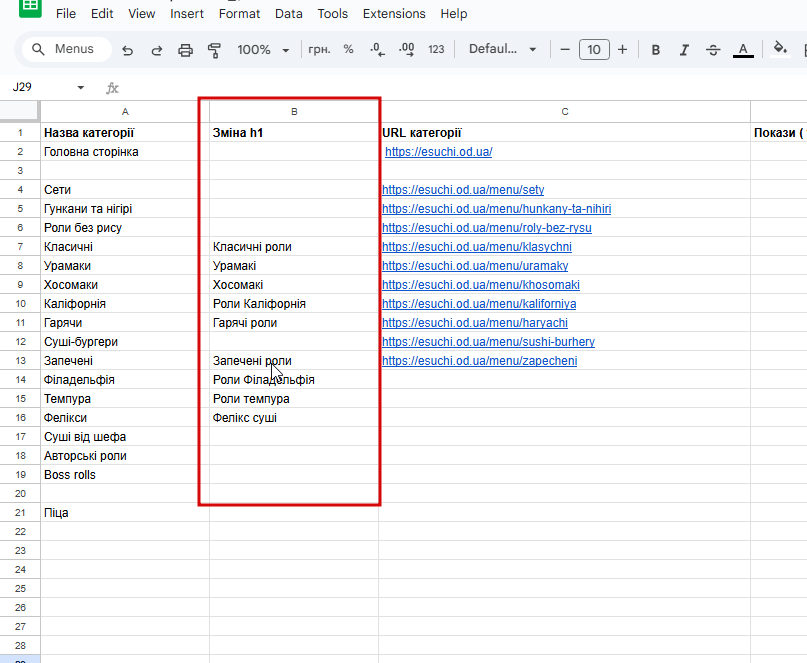Open the 123 more formats menu

(436, 49)
